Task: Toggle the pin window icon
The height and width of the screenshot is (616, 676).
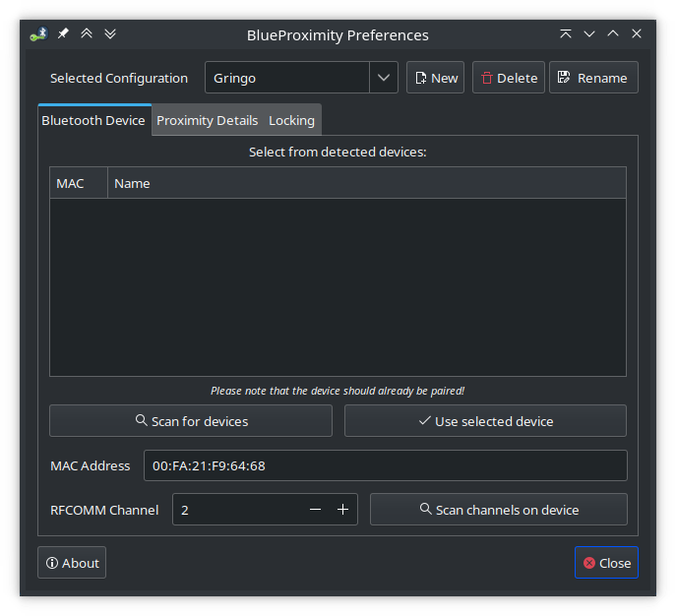Action: [x=63, y=33]
